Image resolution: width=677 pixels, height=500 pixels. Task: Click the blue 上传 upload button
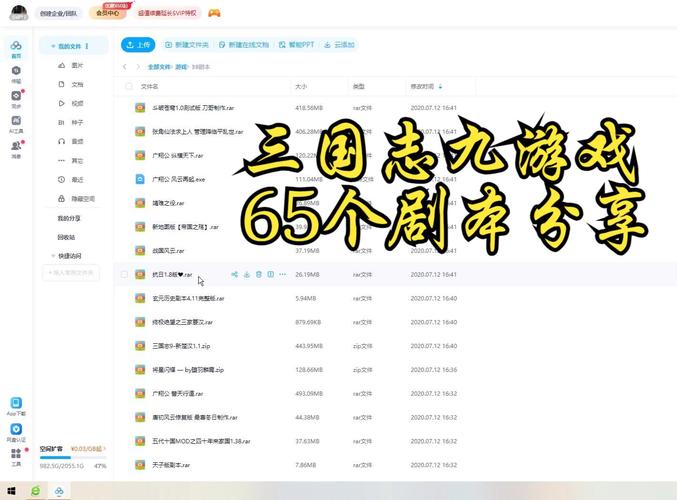(138, 44)
